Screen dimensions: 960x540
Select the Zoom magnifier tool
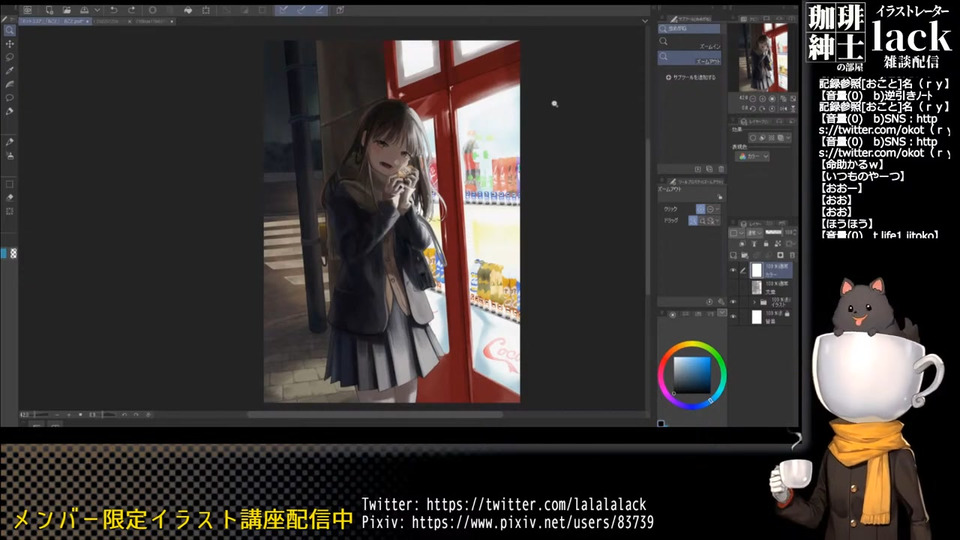click(x=10, y=31)
